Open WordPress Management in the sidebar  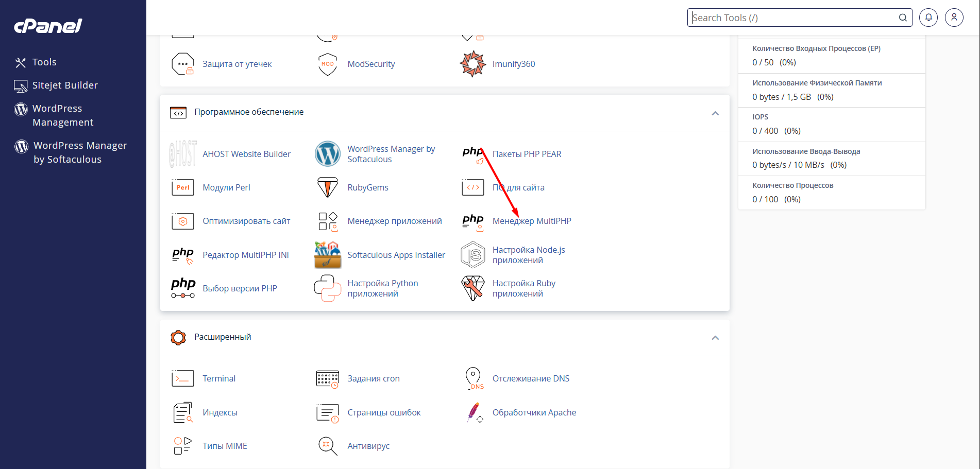pos(63,115)
